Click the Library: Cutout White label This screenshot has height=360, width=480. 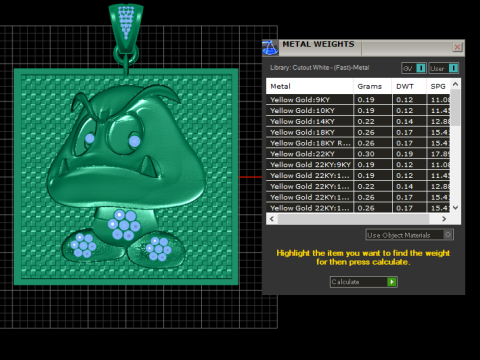coord(319,68)
